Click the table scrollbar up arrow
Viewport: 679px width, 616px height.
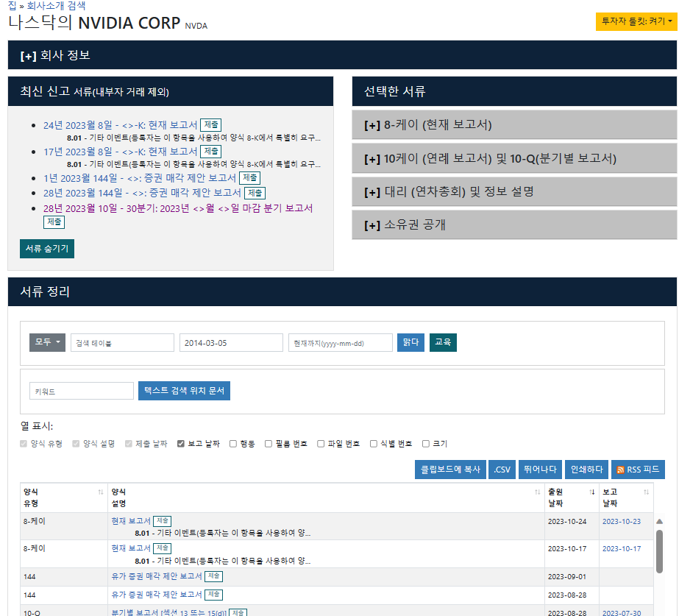coord(660,522)
